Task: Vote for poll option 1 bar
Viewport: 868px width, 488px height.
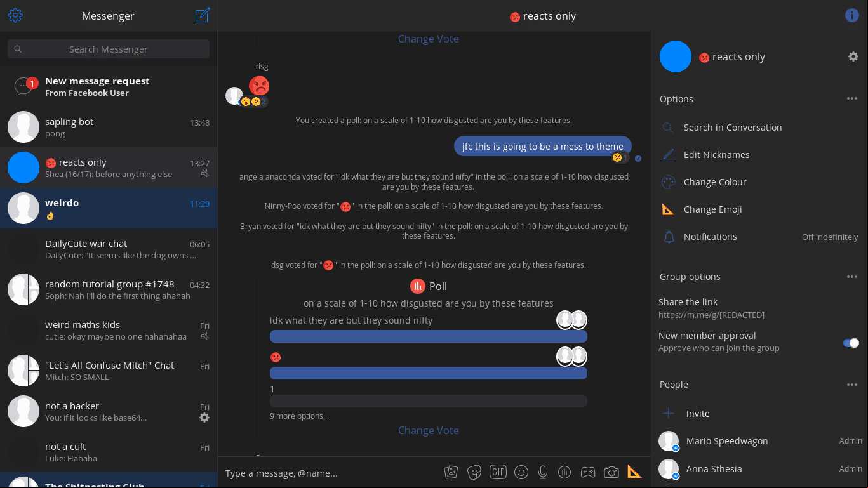Action: tap(429, 401)
